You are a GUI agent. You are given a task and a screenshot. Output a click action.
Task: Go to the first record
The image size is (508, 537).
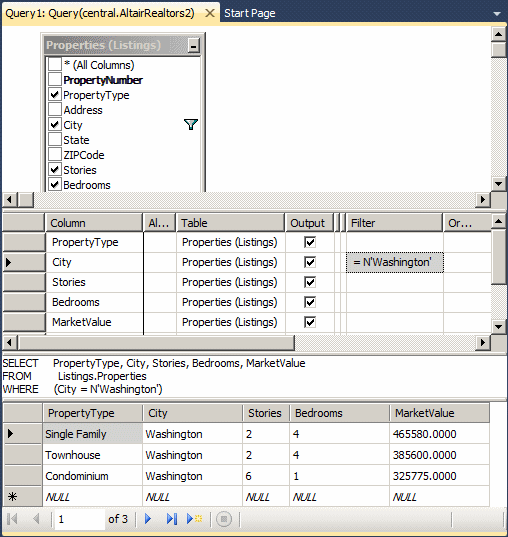click(12, 519)
